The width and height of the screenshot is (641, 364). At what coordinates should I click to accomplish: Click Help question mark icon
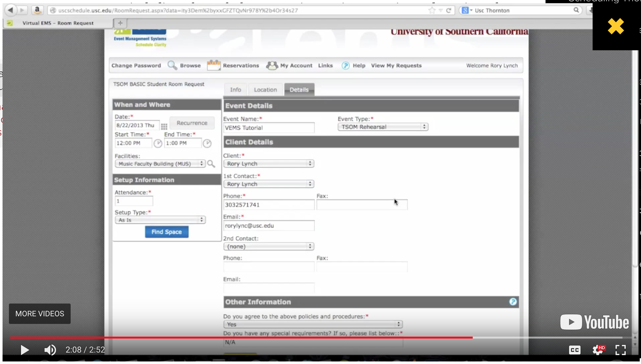click(x=345, y=66)
